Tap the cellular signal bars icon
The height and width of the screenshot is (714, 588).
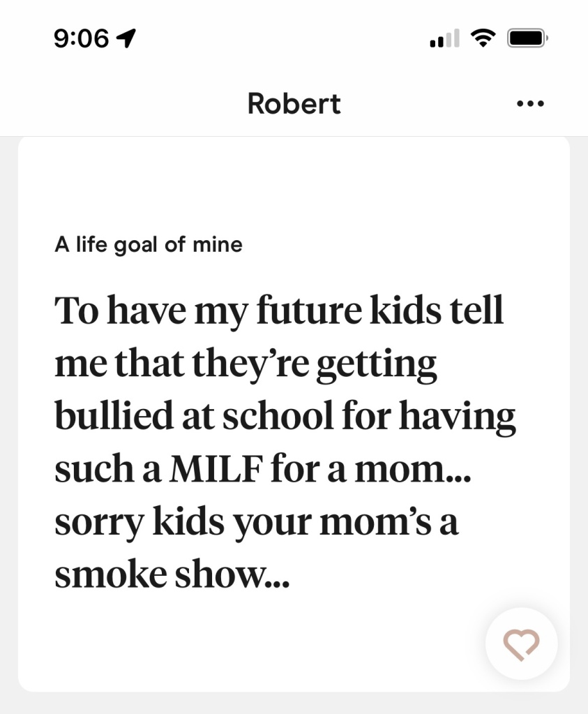coord(444,38)
